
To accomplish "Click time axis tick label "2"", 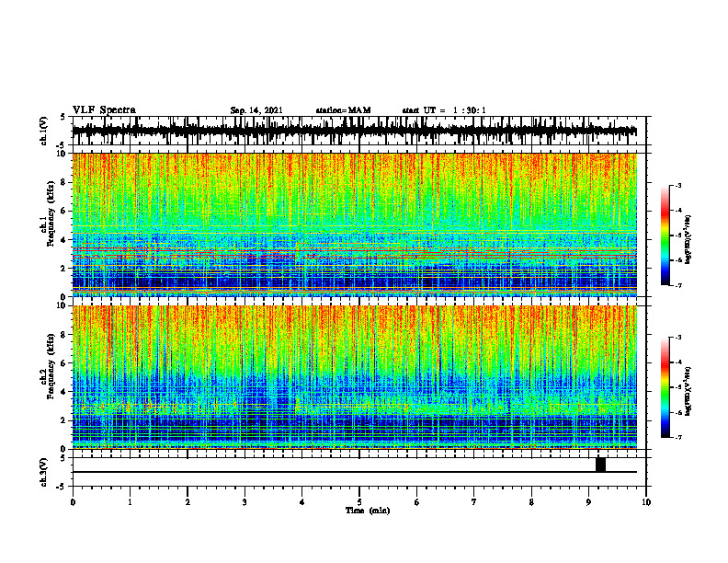I will tap(188, 502).
